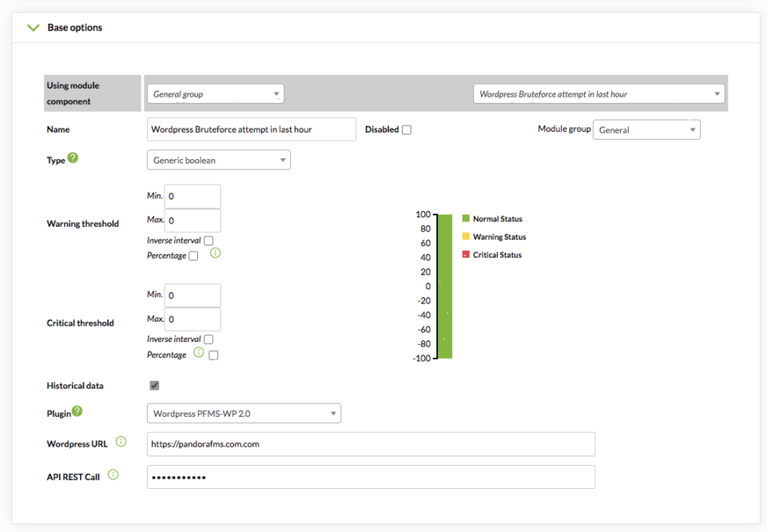Click the Base options section title

[x=75, y=28]
